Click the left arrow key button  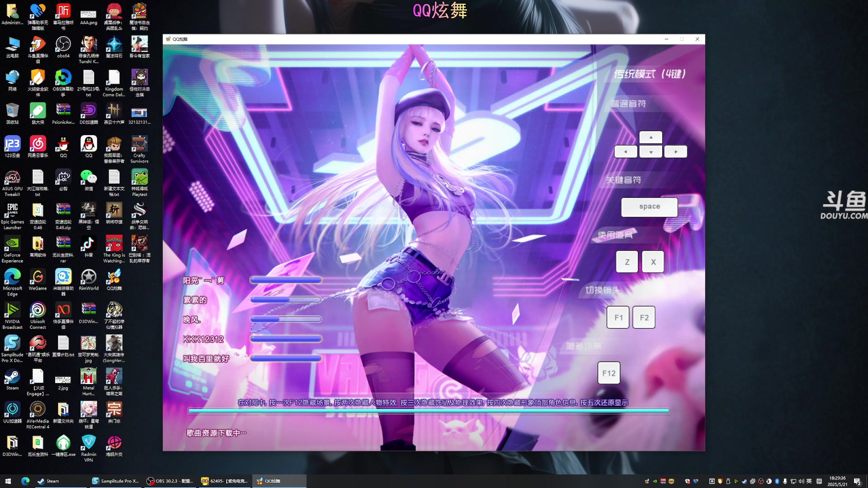point(626,151)
